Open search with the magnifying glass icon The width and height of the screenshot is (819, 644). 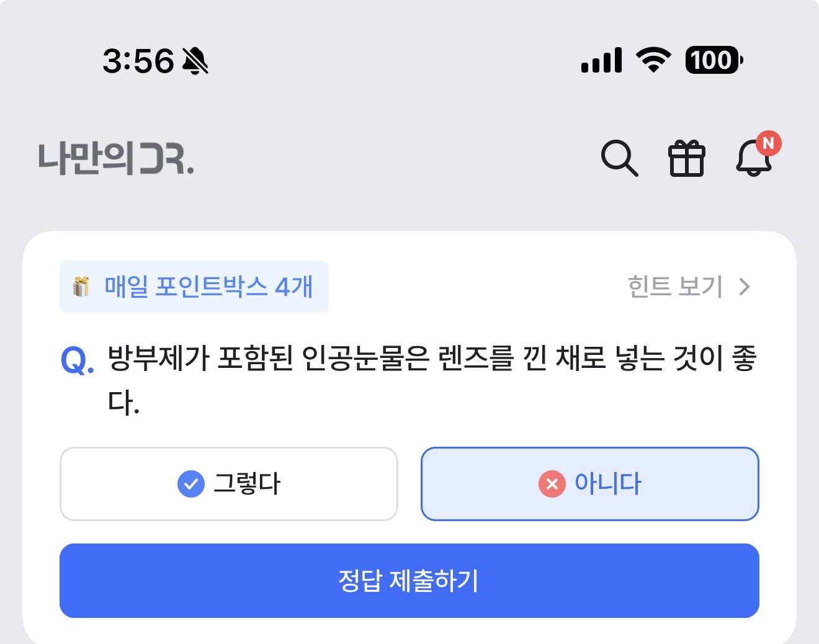click(x=619, y=158)
